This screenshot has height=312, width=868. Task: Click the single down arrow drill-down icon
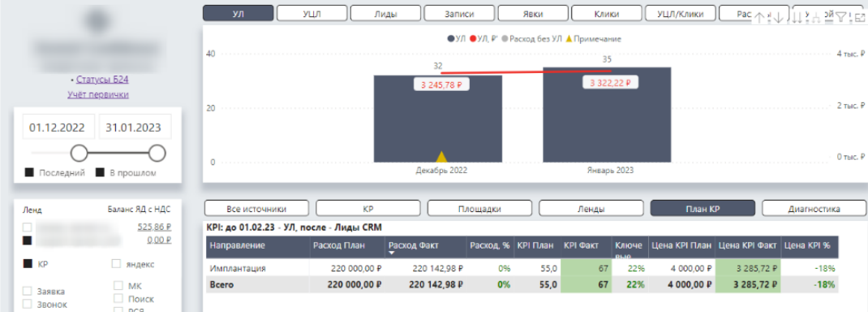point(778,18)
